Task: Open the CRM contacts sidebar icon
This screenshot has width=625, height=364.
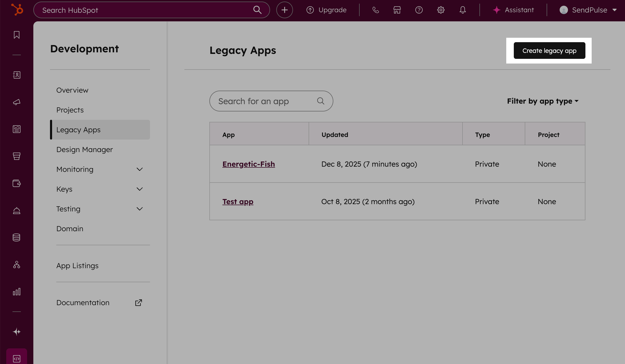Action: (17, 75)
